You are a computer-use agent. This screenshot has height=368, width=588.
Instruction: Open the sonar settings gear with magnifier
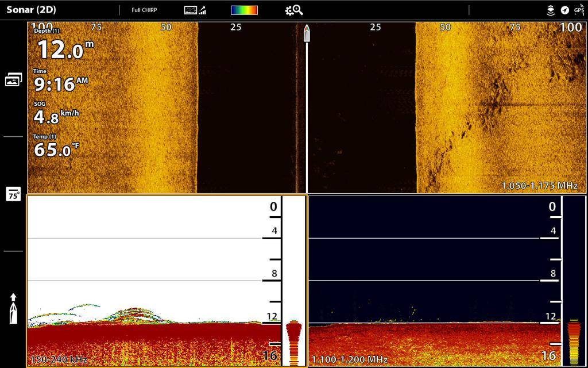[x=294, y=10]
